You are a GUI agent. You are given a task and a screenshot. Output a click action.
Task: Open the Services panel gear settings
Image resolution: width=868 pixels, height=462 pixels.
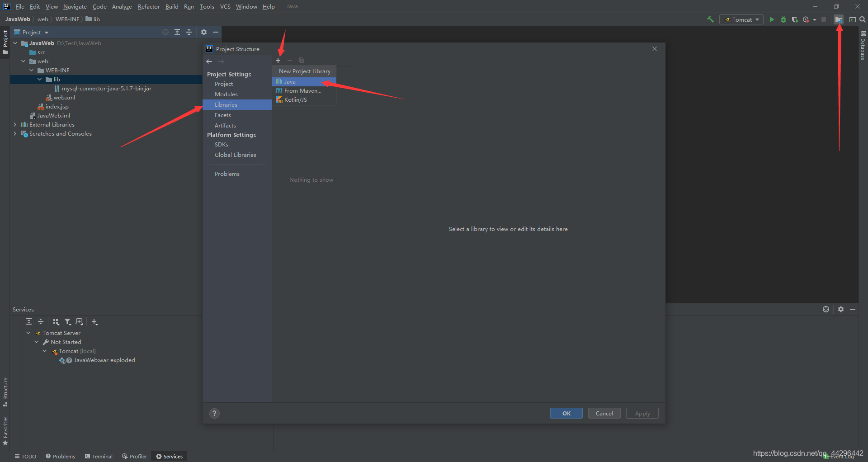tap(841, 309)
